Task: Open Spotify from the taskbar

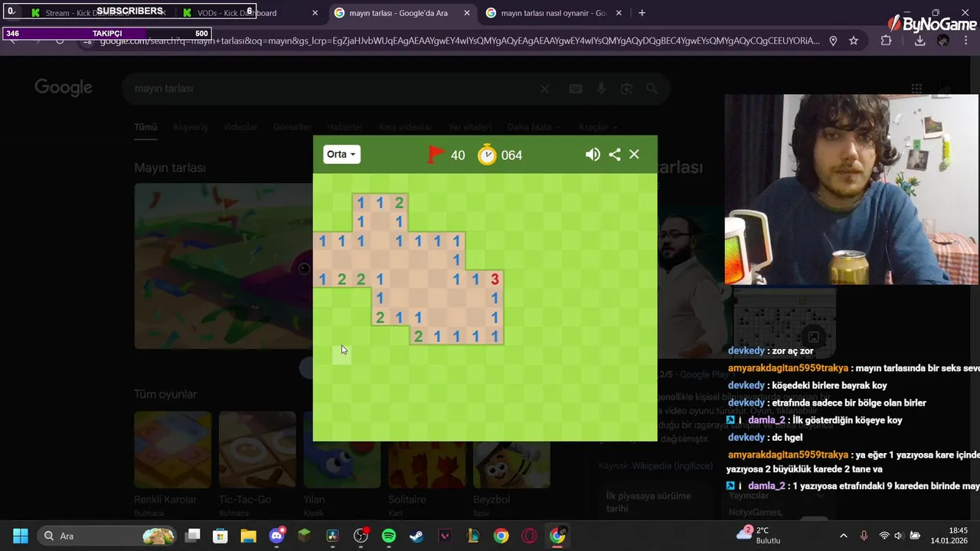Action: [388, 536]
